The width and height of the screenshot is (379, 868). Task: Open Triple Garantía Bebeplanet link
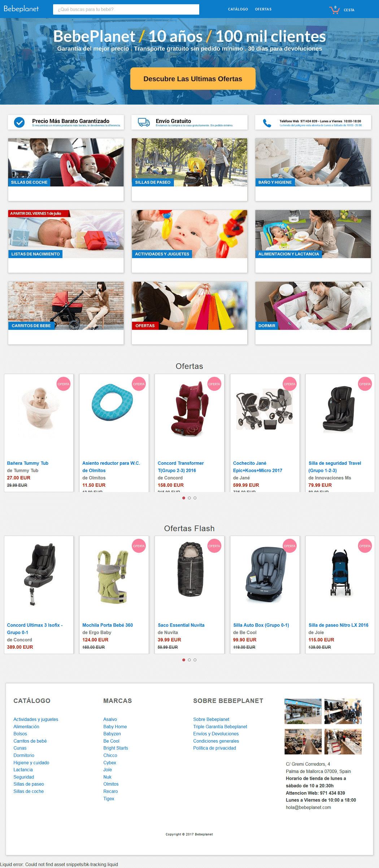(x=220, y=726)
